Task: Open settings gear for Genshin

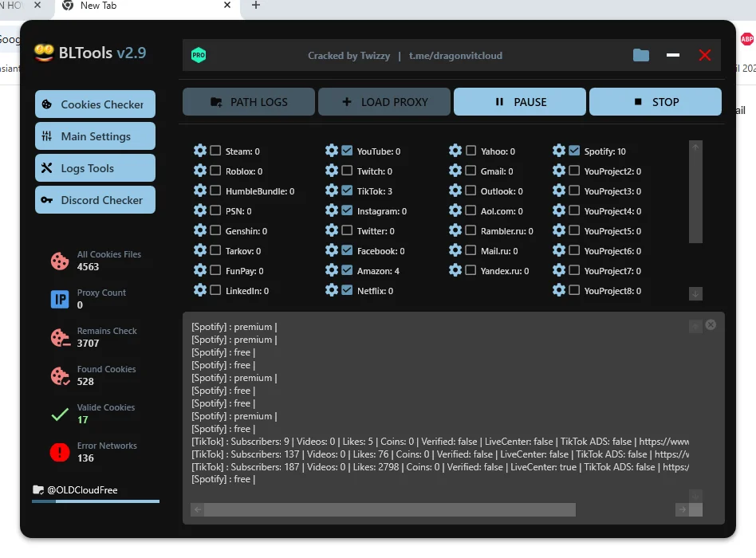Action: click(200, 230)
